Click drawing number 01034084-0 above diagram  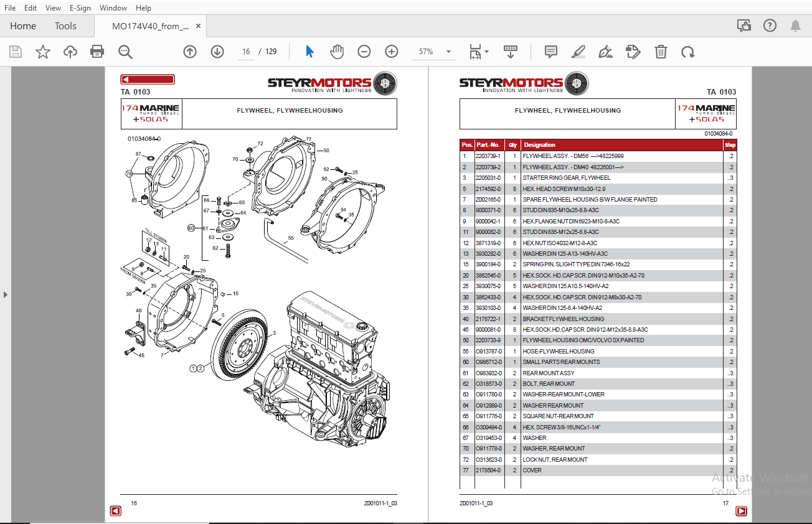(144, 139)
